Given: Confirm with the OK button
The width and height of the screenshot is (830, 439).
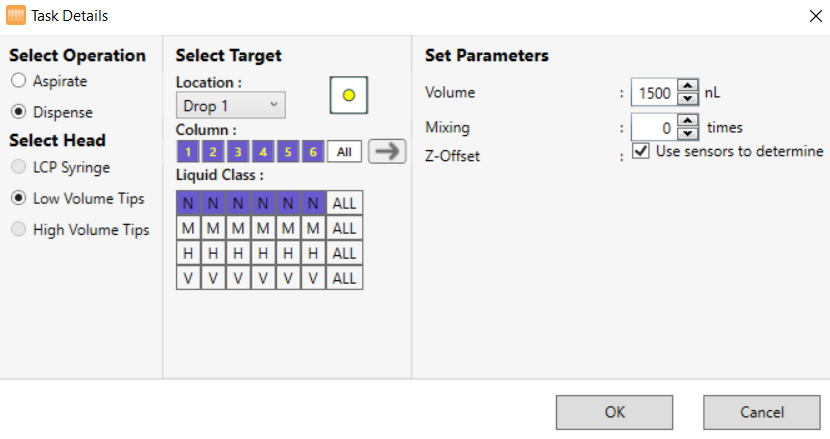Looking at the screenshot, I should [615, 411].
